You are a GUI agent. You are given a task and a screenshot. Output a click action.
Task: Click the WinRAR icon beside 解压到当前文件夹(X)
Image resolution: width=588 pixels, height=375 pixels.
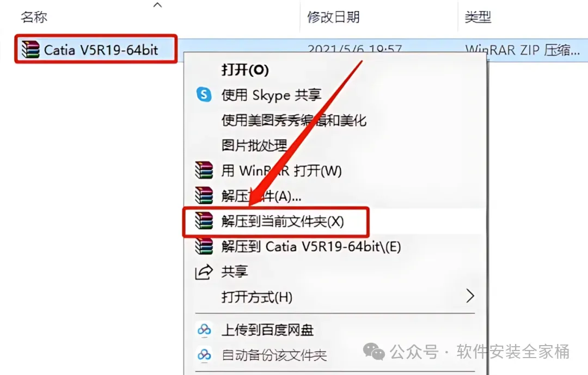click(x=204, y=221)
